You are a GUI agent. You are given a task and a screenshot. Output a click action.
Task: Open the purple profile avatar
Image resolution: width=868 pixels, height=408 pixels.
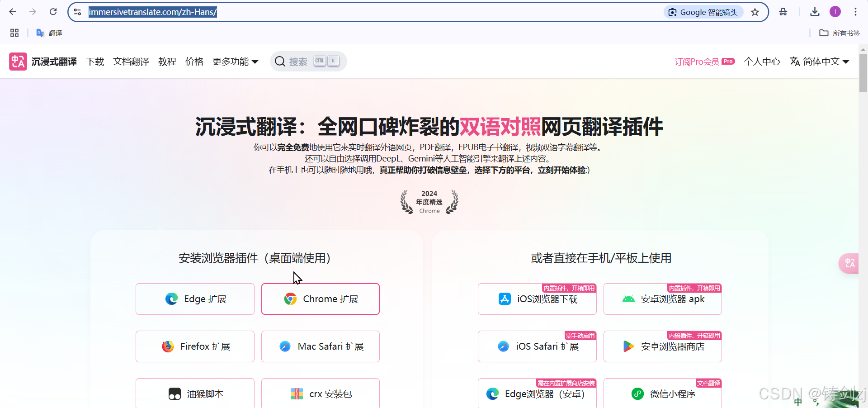[835, 12]
